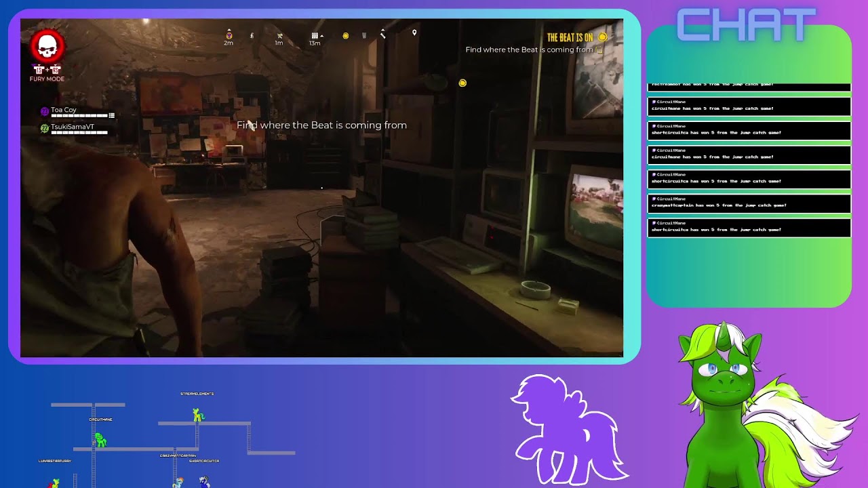Viewport: 868px width, 488px height.
Task: Click the main gameplay video frame
Action: tap(321, 188)
